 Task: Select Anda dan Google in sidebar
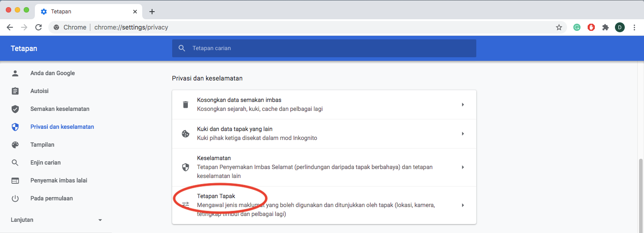point(52,73)
